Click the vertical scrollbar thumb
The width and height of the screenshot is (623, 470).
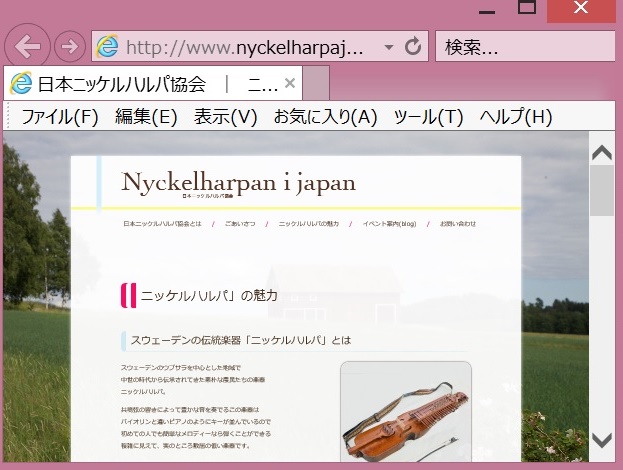[601, 192]
